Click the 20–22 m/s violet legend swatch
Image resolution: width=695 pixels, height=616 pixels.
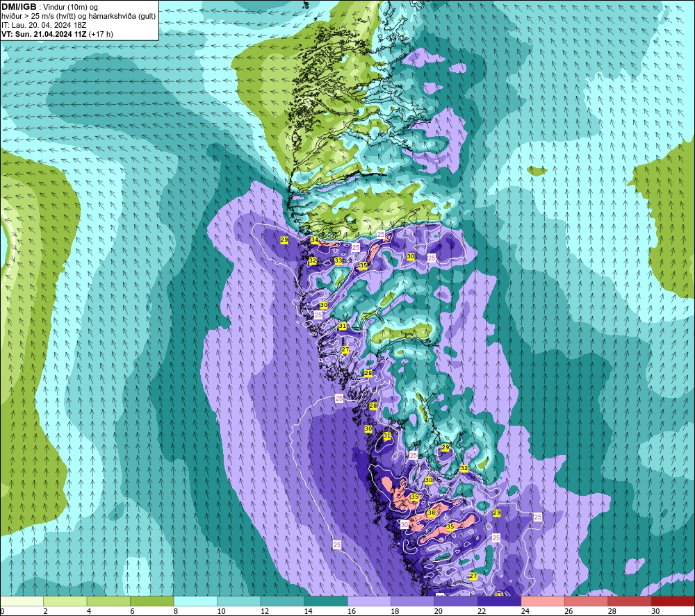pyautogui.click(x=456, y=601)
